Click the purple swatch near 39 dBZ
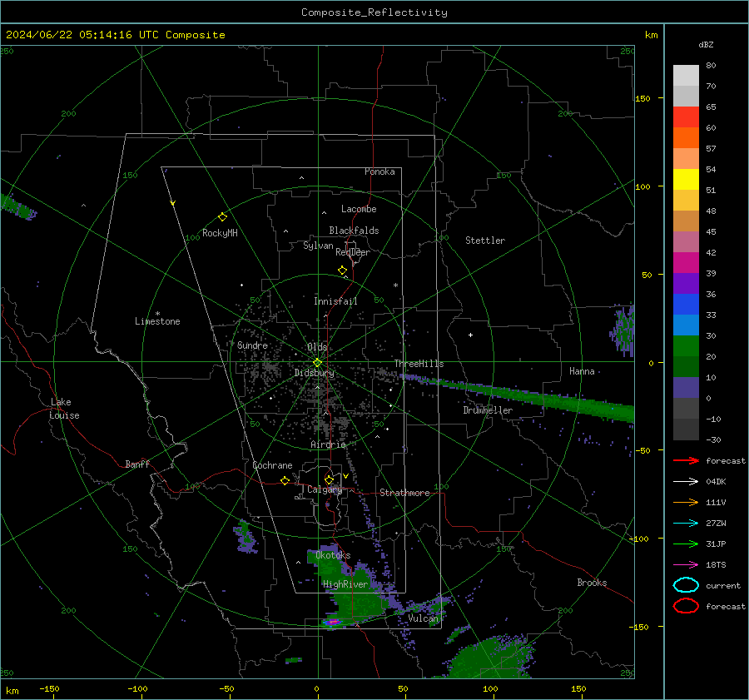The height and width of the screenshot is (700, 749). tap(686, 283)
